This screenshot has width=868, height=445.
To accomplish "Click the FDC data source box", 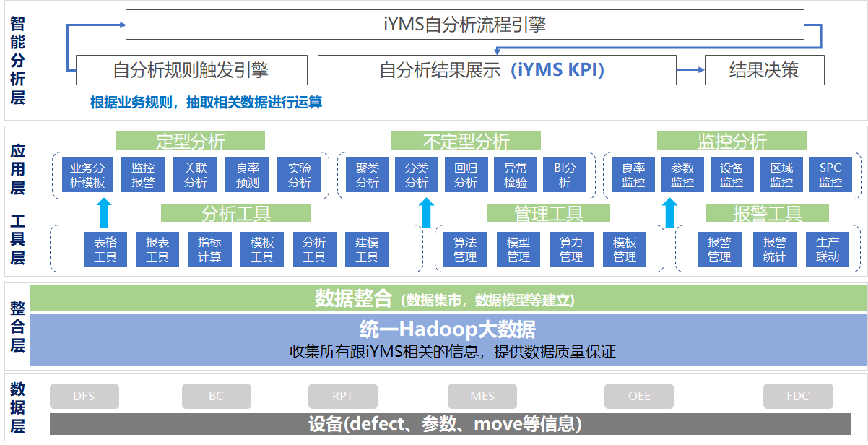I will click(x=798, y=397).
